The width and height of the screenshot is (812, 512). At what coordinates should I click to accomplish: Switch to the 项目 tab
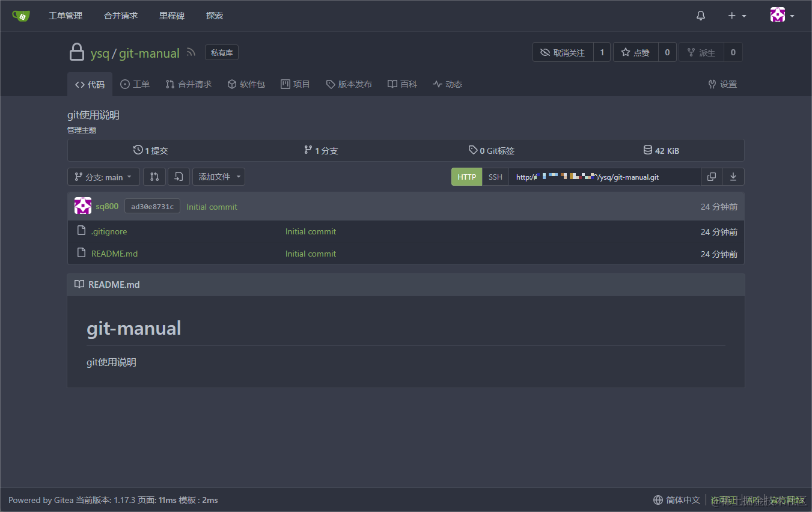coord(295,84)
